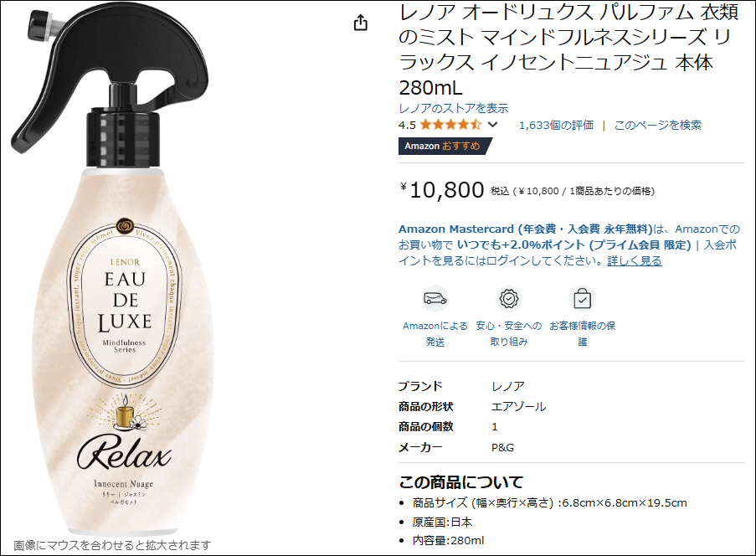Click 詳しく見る link
The height and width of the screenshot is (556, 756).
click(x=635, y=261)
